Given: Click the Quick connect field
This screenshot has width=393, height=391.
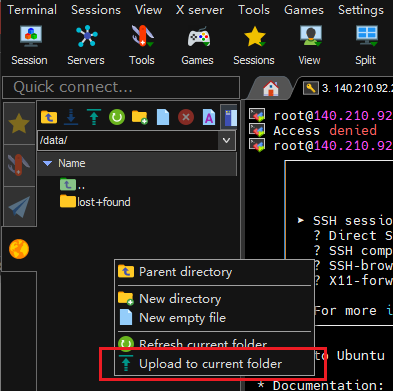Looking at the screenshot, I should point(121,87).
